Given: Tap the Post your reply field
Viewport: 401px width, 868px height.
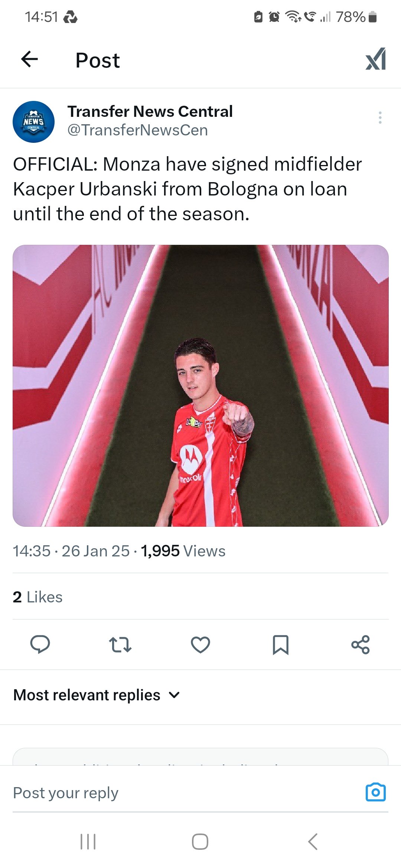Looking at the screenshot, I should point(149,793).
